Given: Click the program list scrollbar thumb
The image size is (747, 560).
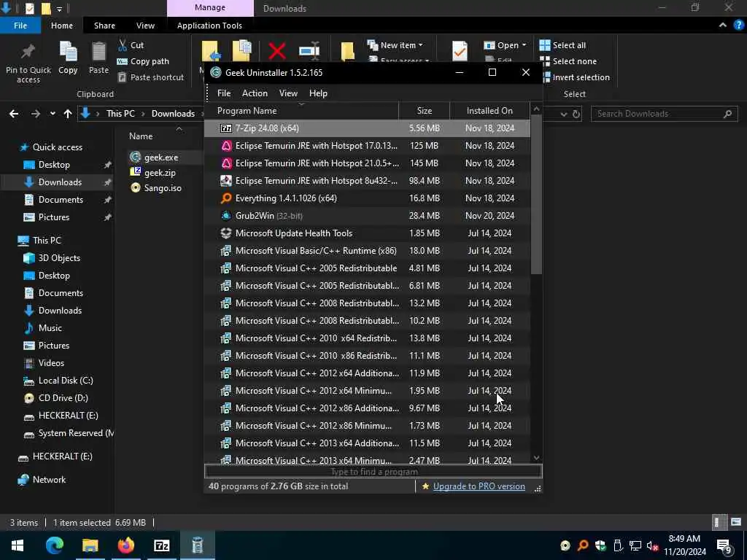Looking at the screenshot, I should (x=536, y=194).
